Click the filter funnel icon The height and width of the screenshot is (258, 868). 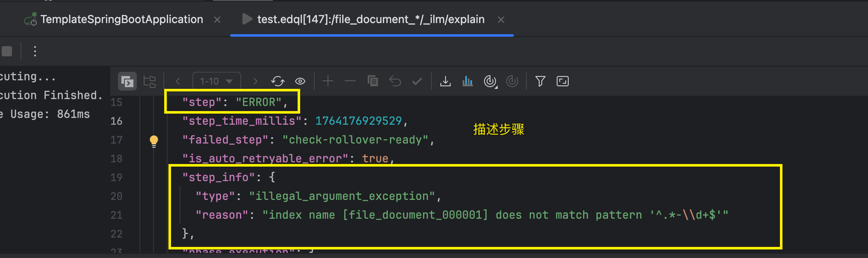pyautogui.click(x=540, y=81)
